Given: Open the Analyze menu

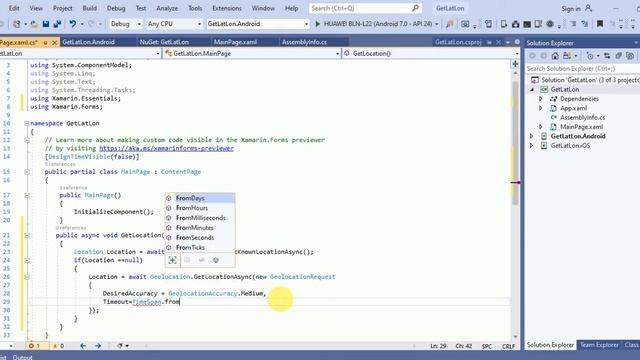Looking at the screenshot, I should pos(167,8).
